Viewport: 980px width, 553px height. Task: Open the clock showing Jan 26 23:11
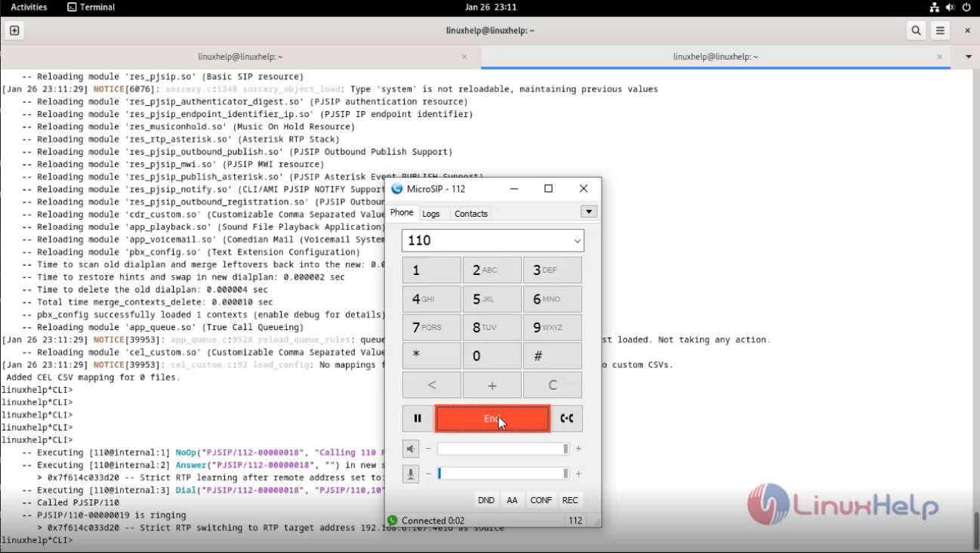[491, 7]
